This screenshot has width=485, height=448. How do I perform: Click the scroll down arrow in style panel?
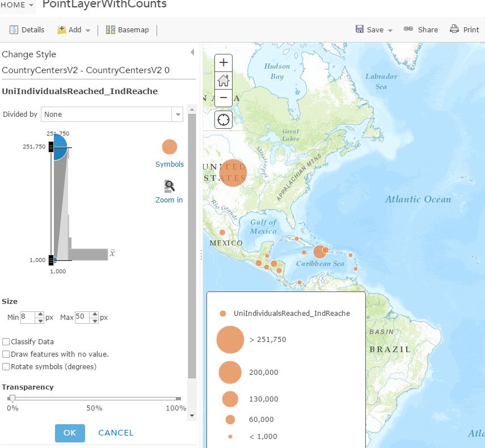[x=192, y=416]
